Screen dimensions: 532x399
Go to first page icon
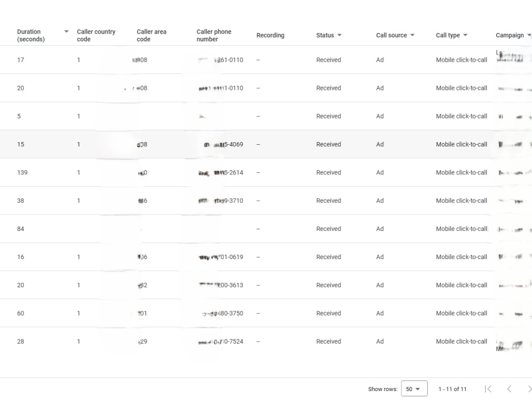488,389
